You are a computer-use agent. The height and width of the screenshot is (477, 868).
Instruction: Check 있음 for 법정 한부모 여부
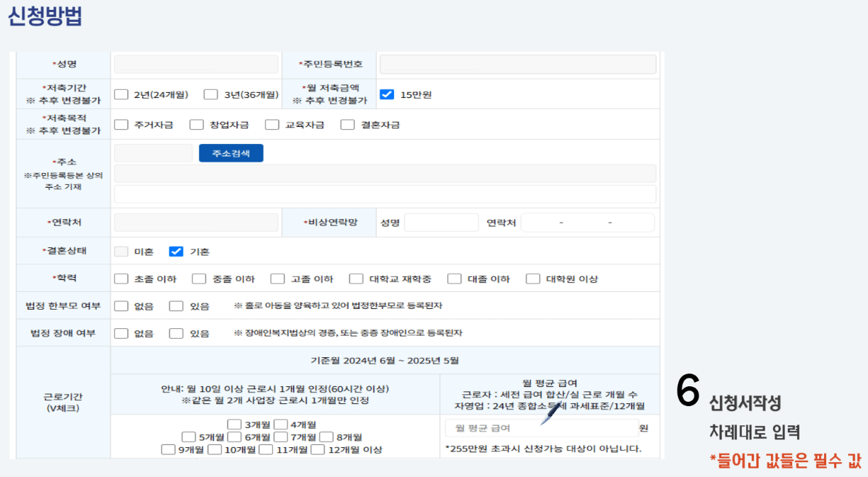[x=176, y=306]
